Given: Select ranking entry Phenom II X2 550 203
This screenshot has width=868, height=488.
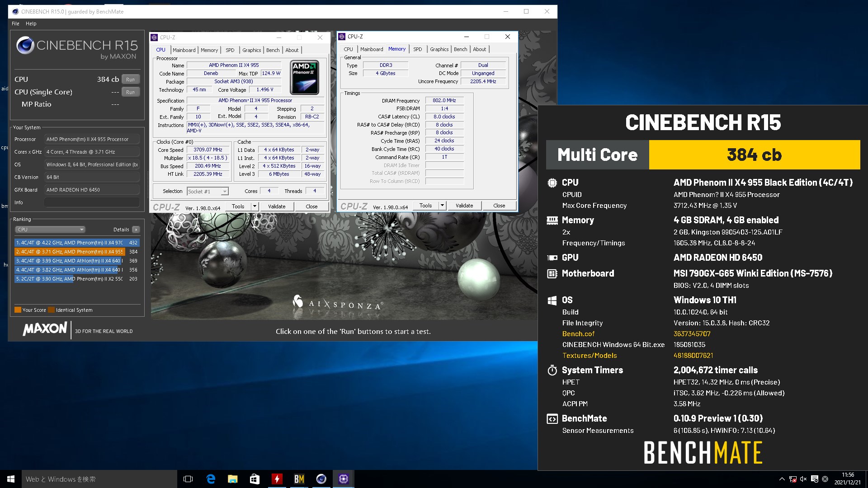Looking at the screenshot, I should pyautogui.click(x=77, y=279).
